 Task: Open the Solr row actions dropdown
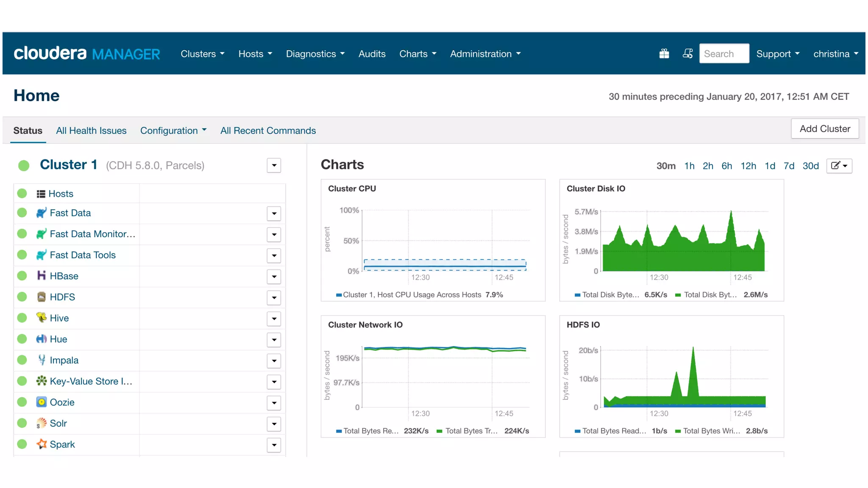[x=274, y=424]
